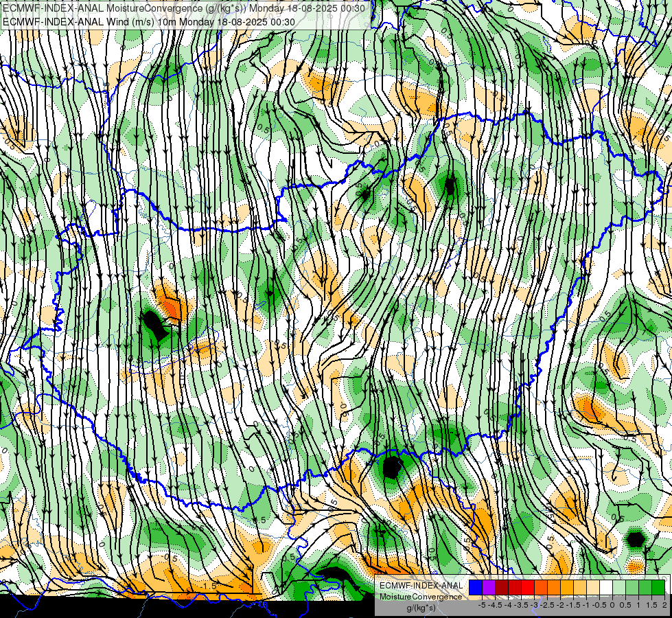Viewport: 672px width, 618px height.
Task: Click the 0 tick label on the legend scale
Action: 612,605
